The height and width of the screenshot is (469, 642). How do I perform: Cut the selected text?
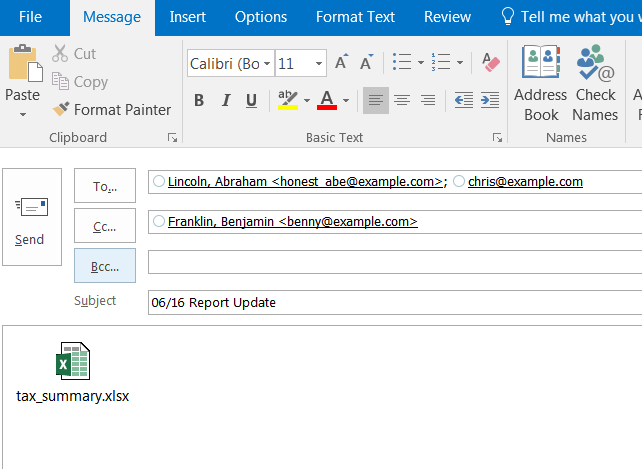(x=74, y=54)
